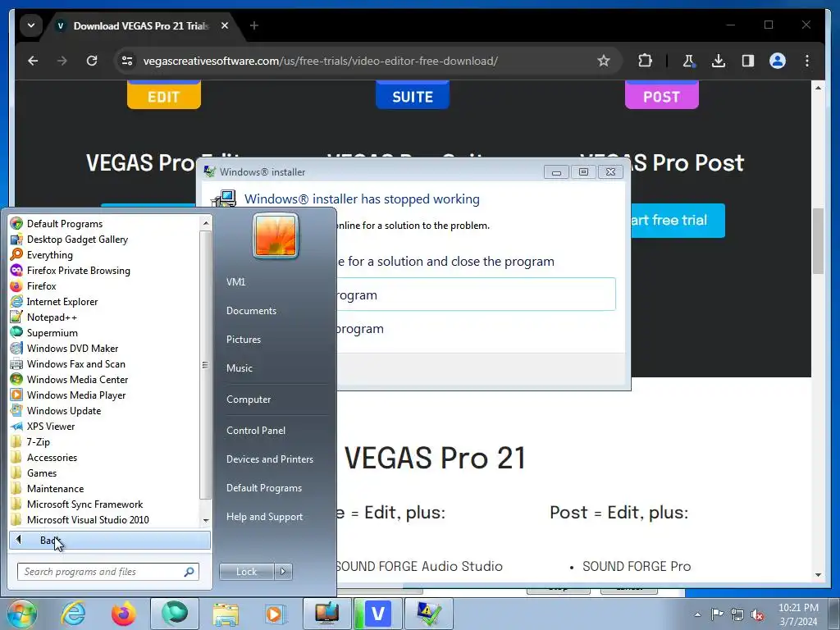Open Devices and Printers
The height and width of the screenshot is (630, 840).
coord(270,459)
